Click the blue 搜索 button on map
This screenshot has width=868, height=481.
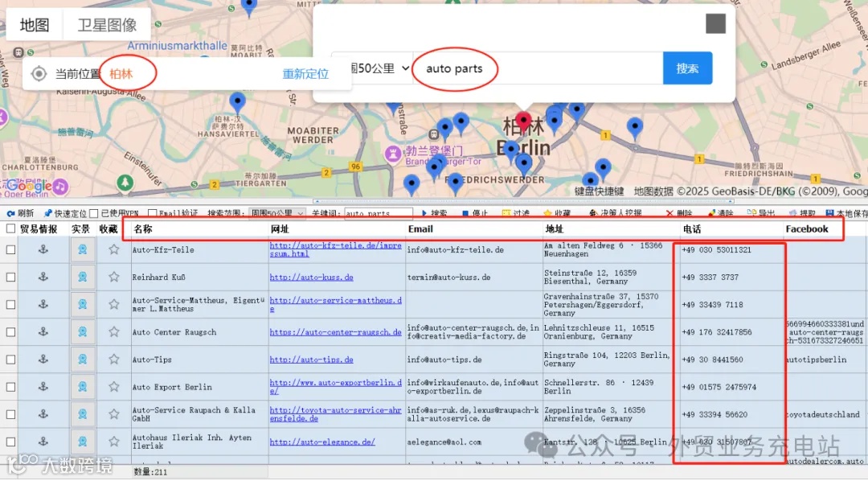point(687,68)
